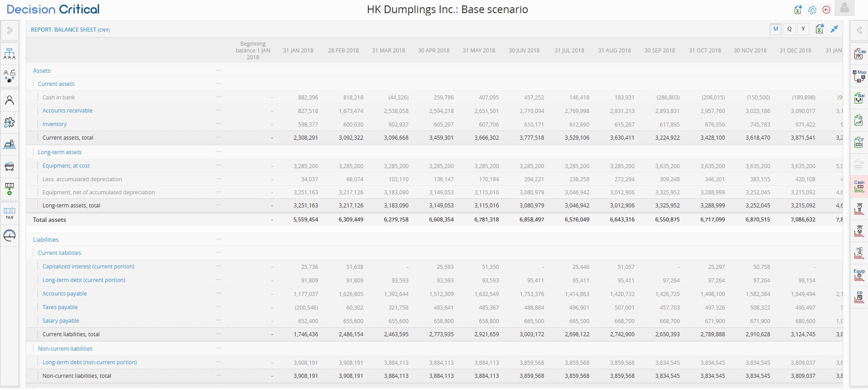Screen dimensions: 868x390
Task: Click Total assets value 5,559,454
Action: tap(306, 220)
